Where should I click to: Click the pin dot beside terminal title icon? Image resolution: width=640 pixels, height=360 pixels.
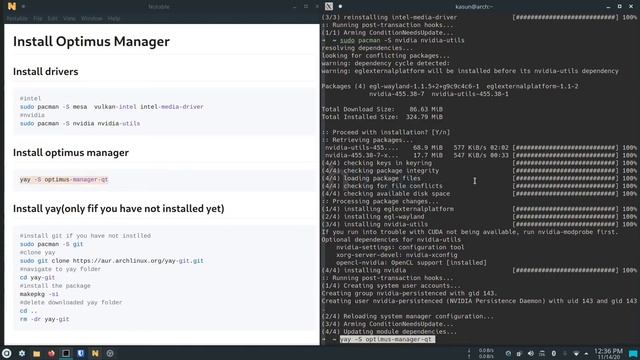point(340,7)
